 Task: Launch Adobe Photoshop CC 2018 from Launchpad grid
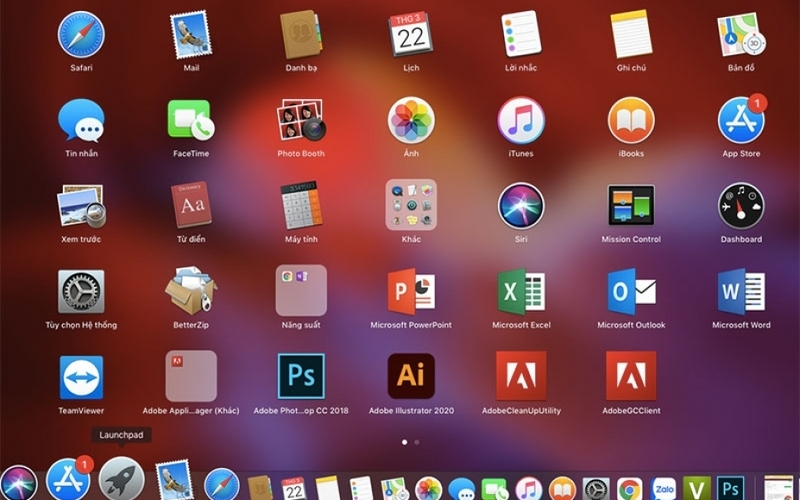click(301, 376)
